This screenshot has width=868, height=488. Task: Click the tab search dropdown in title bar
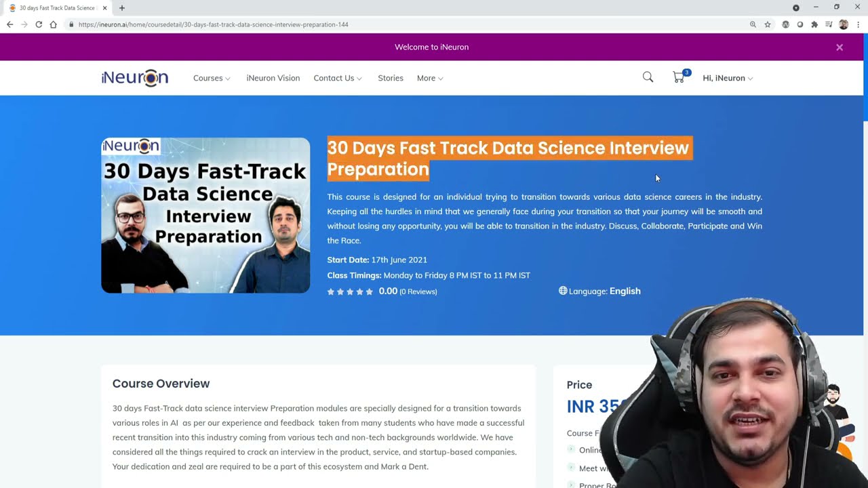click(x=796, y=7)
